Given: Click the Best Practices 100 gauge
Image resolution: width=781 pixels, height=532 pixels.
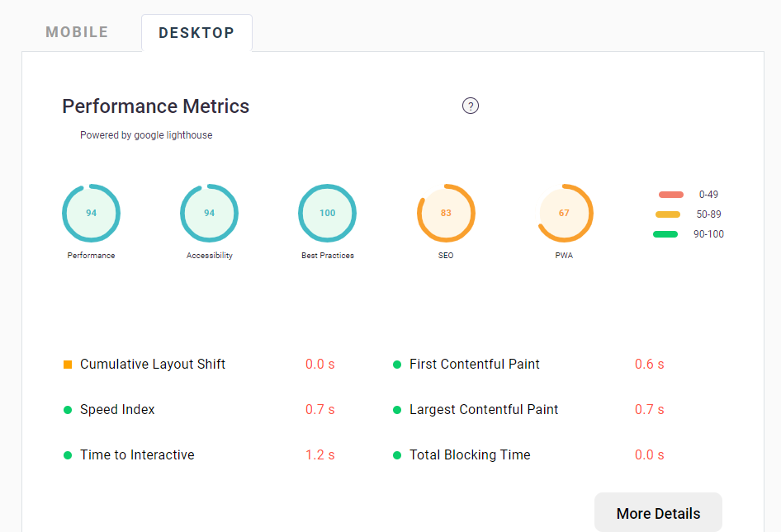Looking at the screenshot, I should (328, 213).
